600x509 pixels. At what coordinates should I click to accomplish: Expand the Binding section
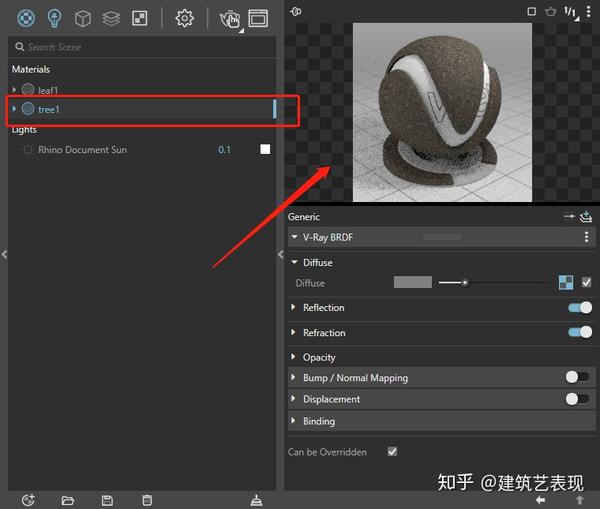[x=293, y=421]
